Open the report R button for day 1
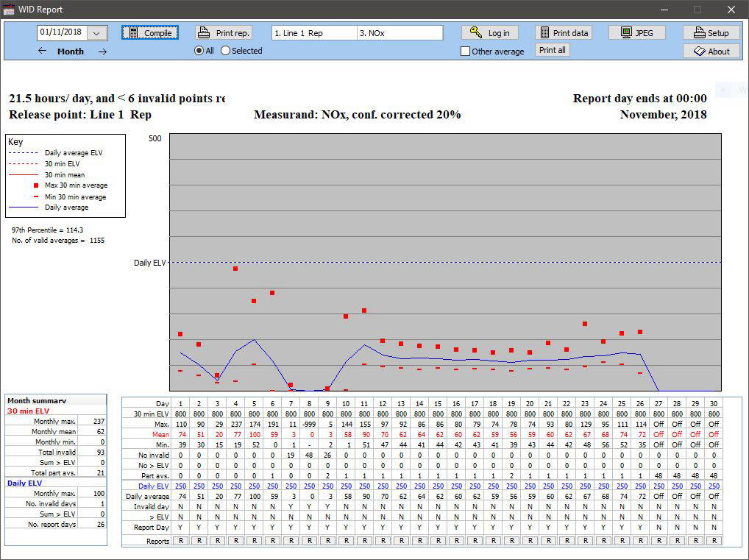The image size is (749, 560). pos(180,541)
